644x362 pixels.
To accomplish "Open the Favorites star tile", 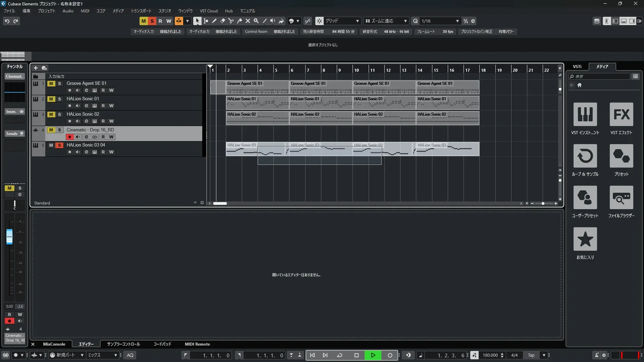I will pyautogui.click(x=585, y=239).
